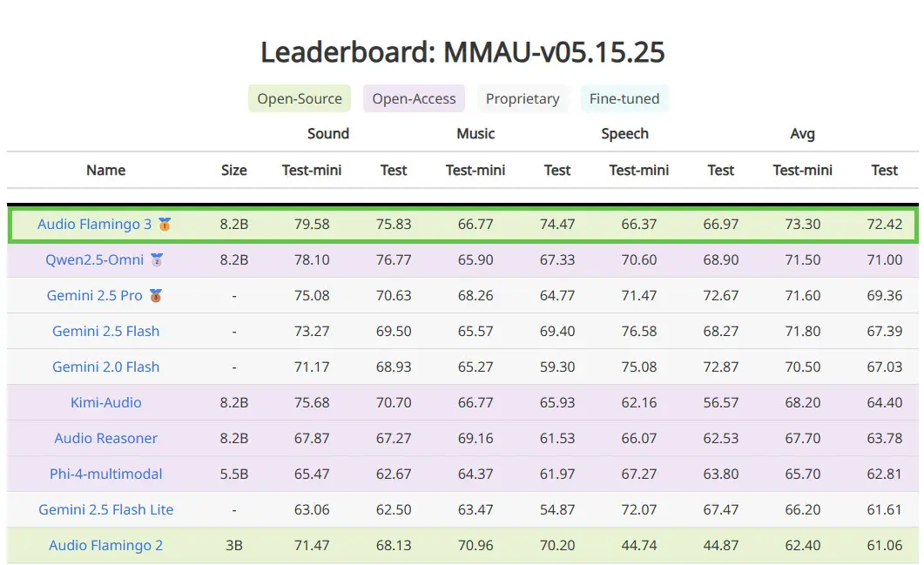
Task: Select the Fine-tuned legend badge
Action: (x=624, y=98)
